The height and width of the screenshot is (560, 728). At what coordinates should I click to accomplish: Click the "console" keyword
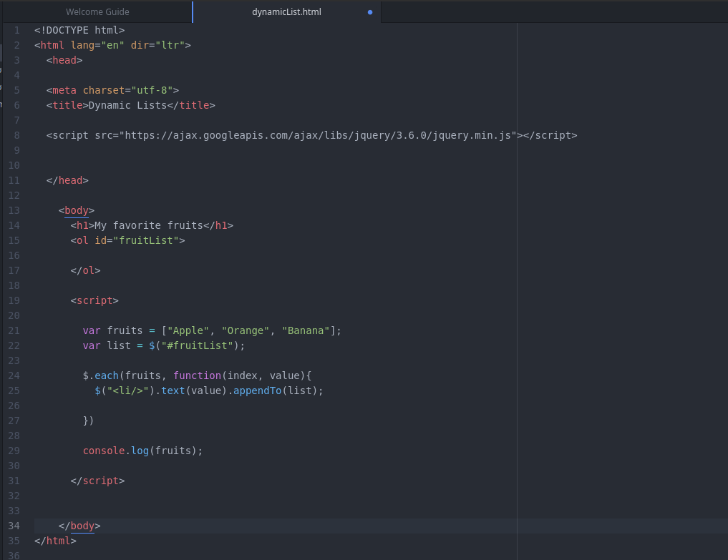(104, 451)
